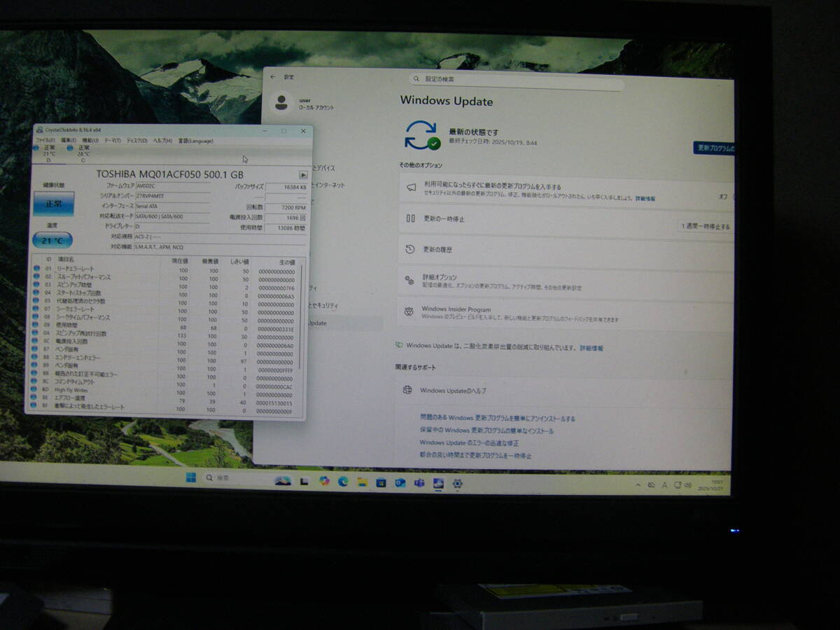Open Copilot from the taskbar
Viewport: 840px width, 630px height.
[x=323, y=481]
